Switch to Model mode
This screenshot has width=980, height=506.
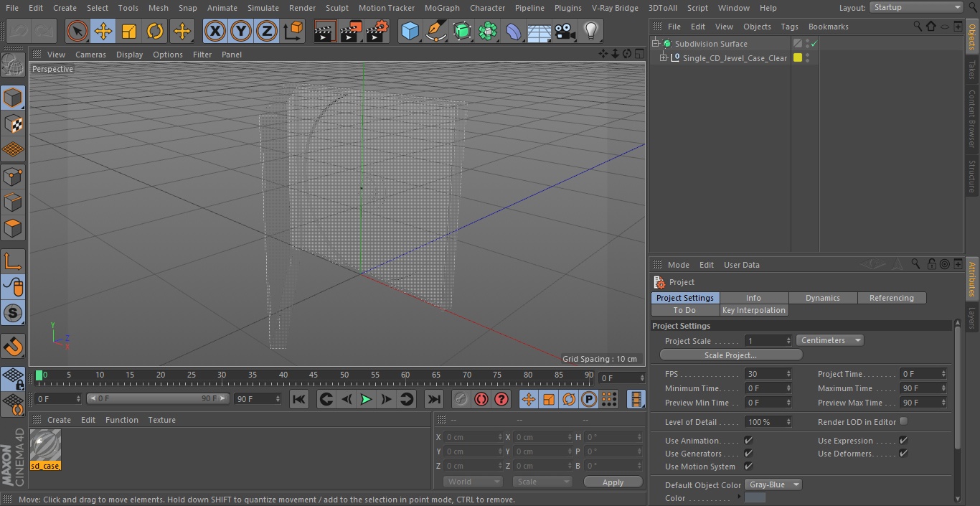[13, 98]
